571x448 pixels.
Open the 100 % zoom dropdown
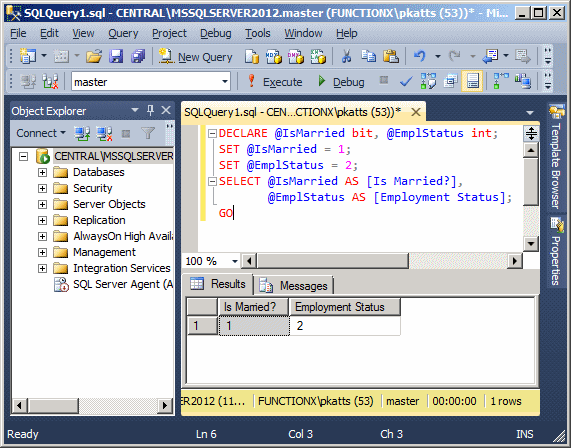pos(235,261)
